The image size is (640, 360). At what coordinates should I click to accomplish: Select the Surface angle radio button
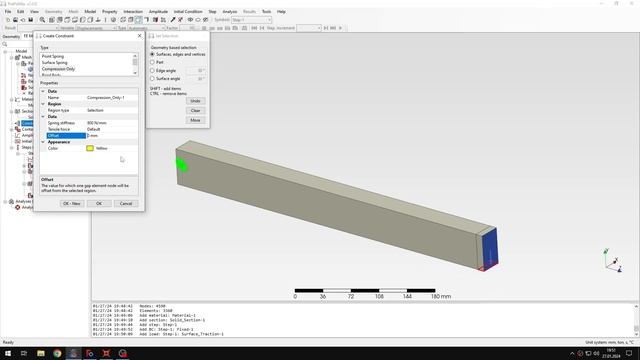152,78
